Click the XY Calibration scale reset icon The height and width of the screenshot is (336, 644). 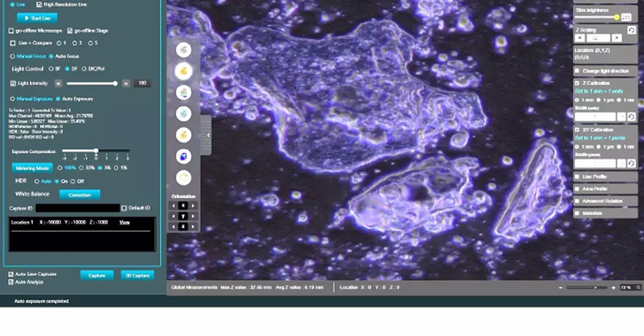tap(631, 163)
